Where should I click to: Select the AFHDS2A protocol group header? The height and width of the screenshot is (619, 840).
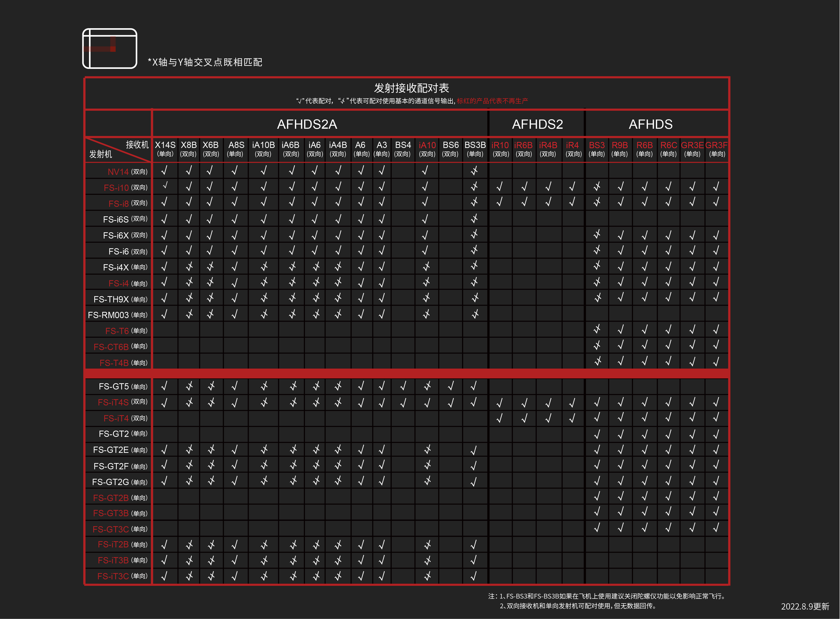point(307,124)
